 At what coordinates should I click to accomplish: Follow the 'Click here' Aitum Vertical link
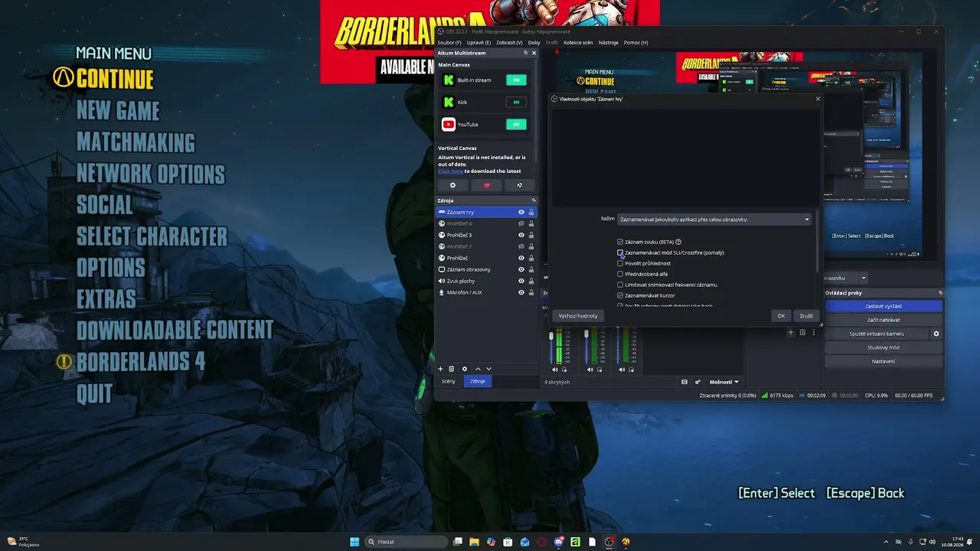(450, 171)
